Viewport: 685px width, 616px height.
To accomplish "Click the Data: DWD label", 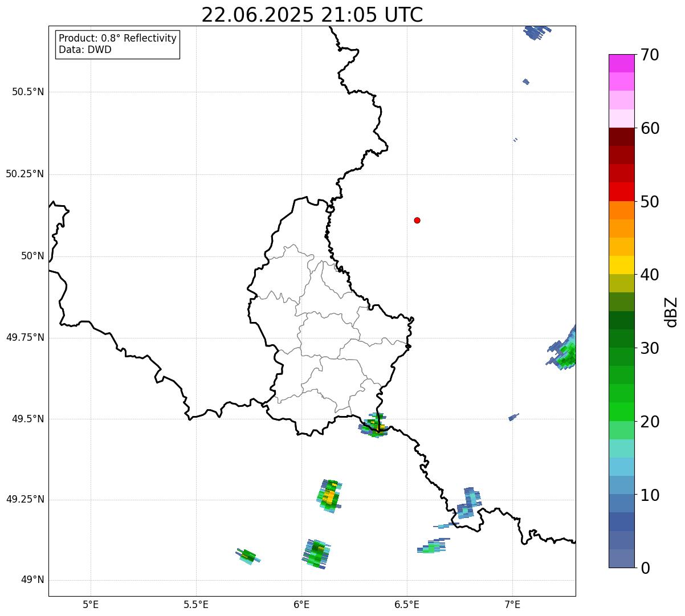I will point(85,50).
